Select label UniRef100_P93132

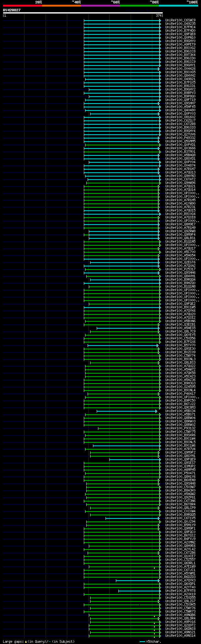pos(180,428)
